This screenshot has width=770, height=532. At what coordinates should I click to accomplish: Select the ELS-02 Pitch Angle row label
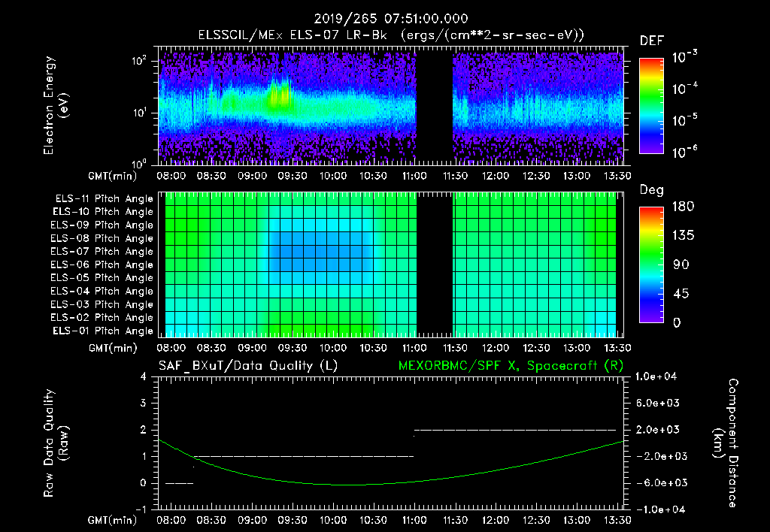[102, 318]
